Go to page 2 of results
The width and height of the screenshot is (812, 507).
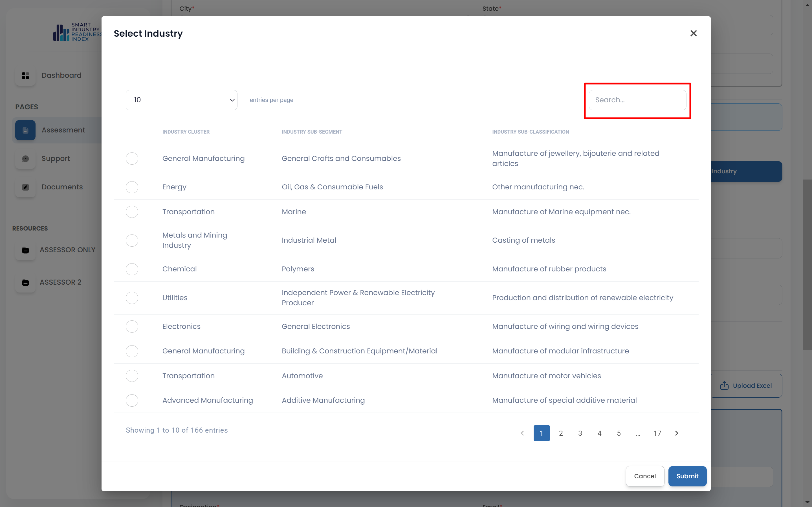pyautogui.click(x=561, y=433)
